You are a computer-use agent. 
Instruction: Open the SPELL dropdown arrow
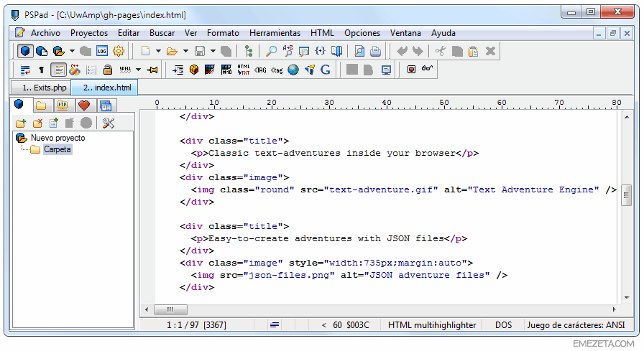point(139,70)
